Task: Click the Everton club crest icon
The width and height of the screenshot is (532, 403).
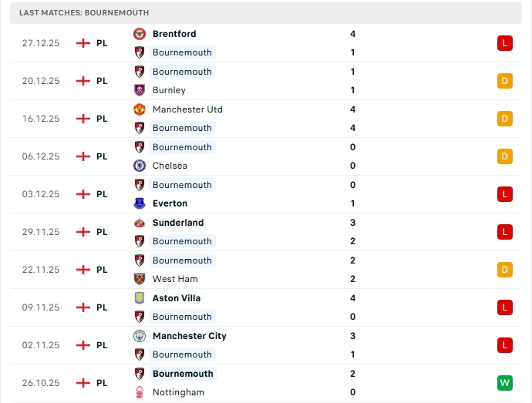Action: pyautogui.click(x=140, y=203)
